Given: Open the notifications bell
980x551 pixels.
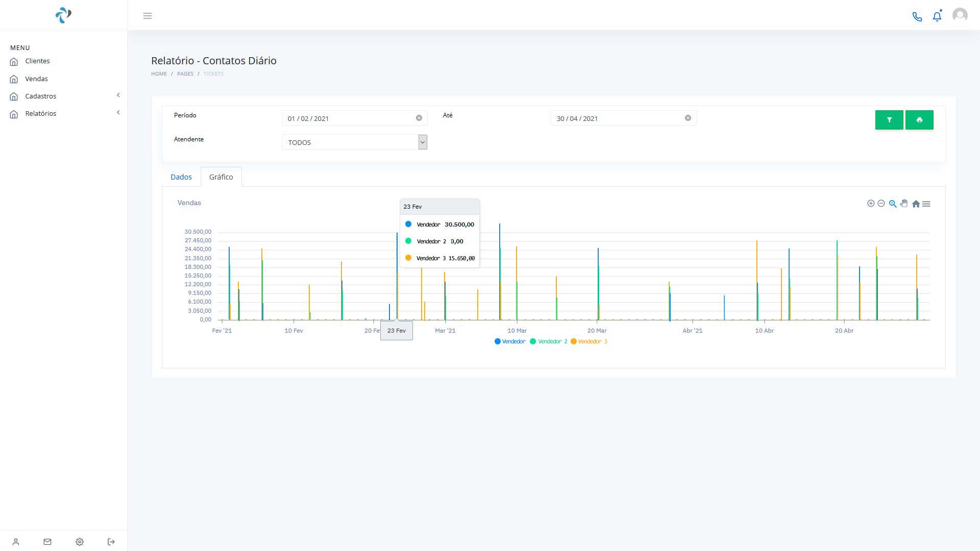Looking at the screenshot, I should pos(937,16).
